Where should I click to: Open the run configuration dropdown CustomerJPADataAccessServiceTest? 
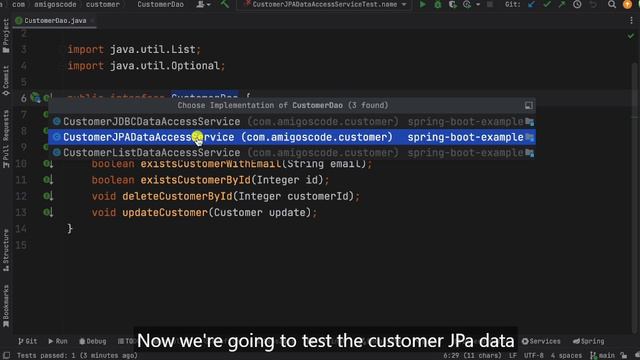324,4
